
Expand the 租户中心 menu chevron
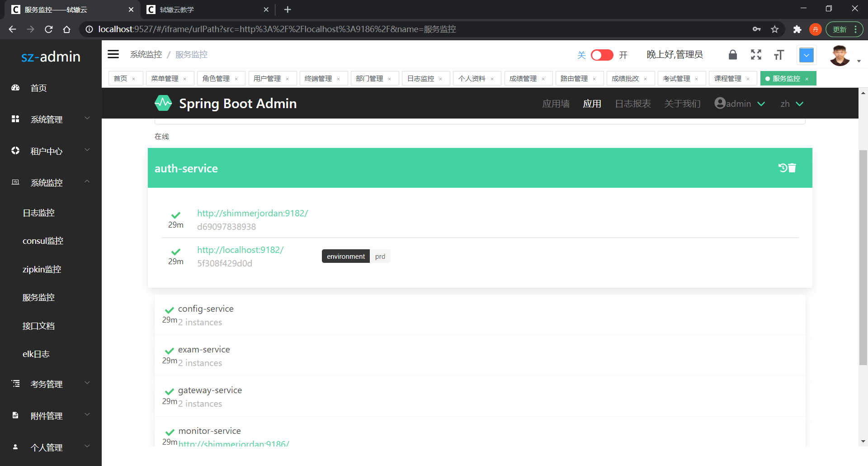tap(87, 150)
